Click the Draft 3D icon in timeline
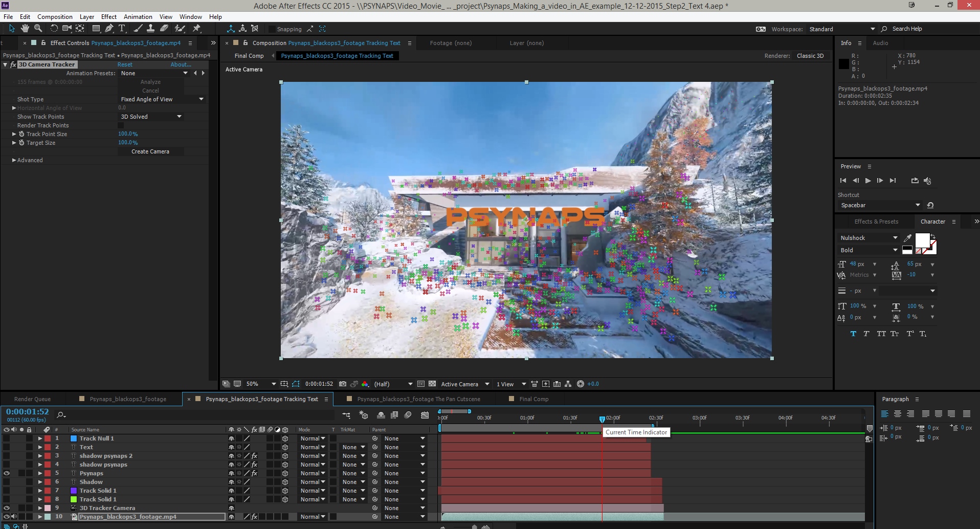Screen dimensions: 980x529 364,415
